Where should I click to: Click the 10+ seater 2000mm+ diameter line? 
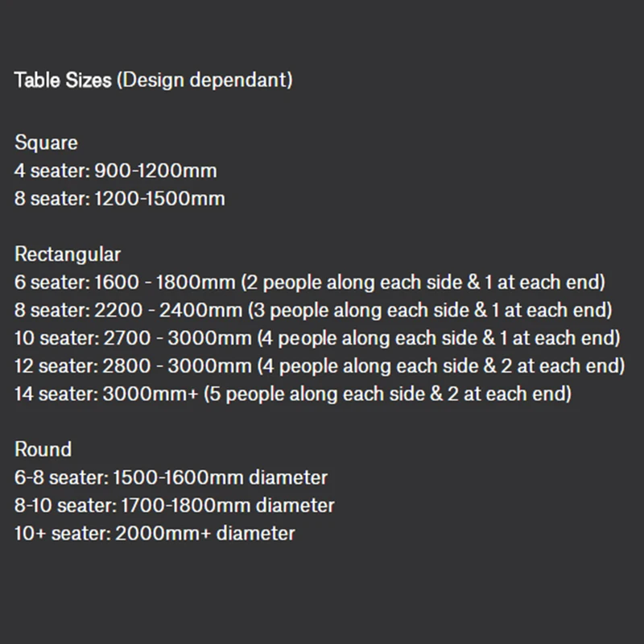[x=155, y=533]
